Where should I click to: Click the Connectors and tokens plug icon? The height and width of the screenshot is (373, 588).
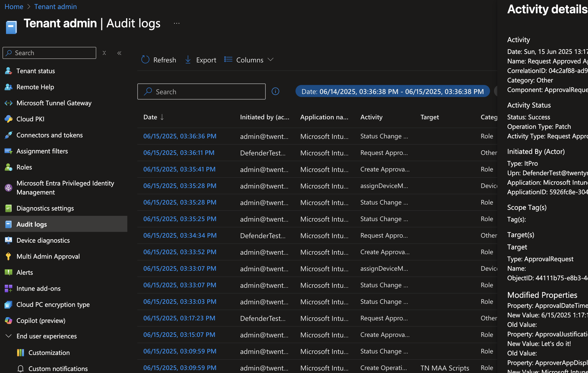9,135
